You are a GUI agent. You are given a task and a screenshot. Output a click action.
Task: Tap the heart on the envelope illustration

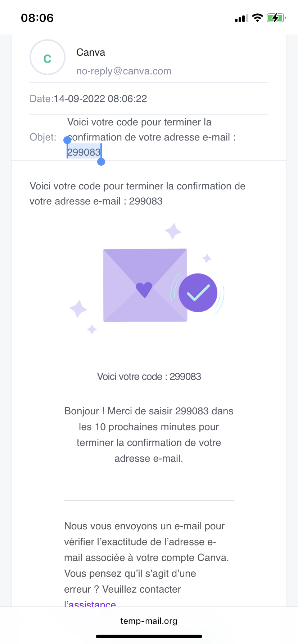144,290
